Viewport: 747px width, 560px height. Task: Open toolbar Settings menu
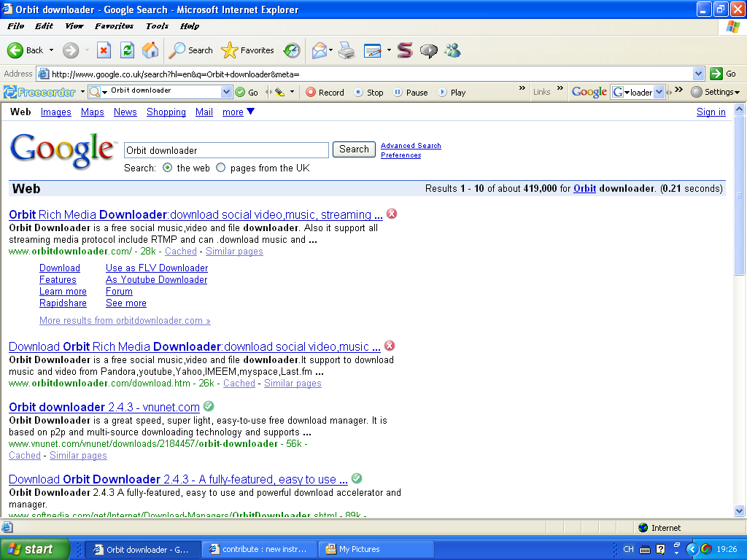point(715,92)
